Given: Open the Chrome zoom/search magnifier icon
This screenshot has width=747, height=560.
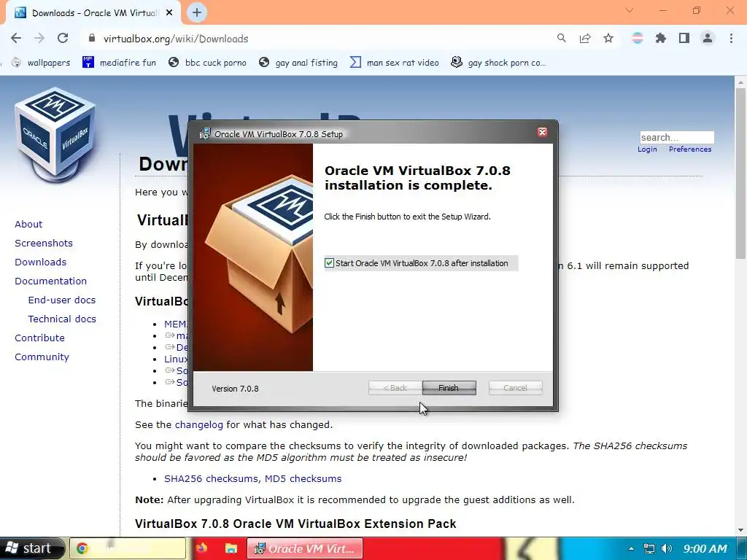Looking at the screenshot, I should point(562,38).
